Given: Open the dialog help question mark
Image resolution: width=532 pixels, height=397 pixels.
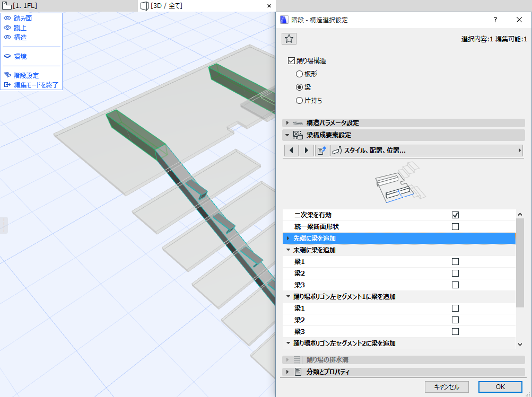Looking at the screenshot, I should (495, 20).
